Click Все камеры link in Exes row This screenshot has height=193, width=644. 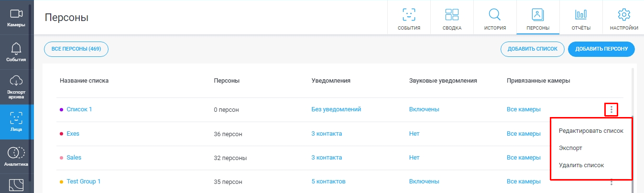pos(524,134)
